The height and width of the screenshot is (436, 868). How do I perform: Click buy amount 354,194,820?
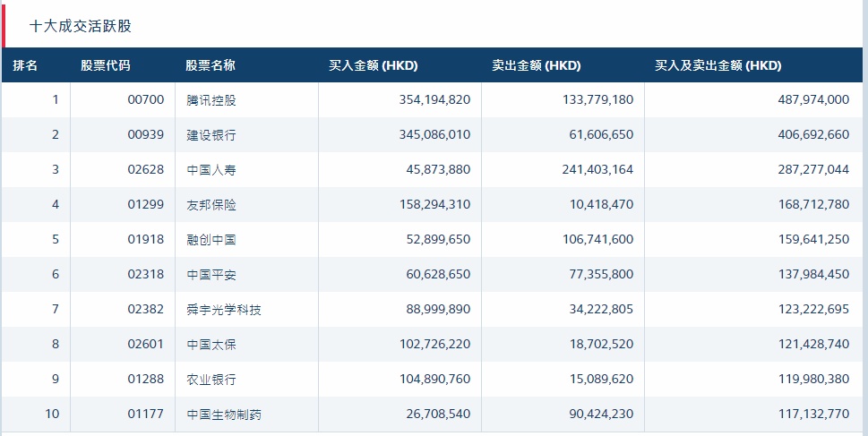click(x=434, y=99)
